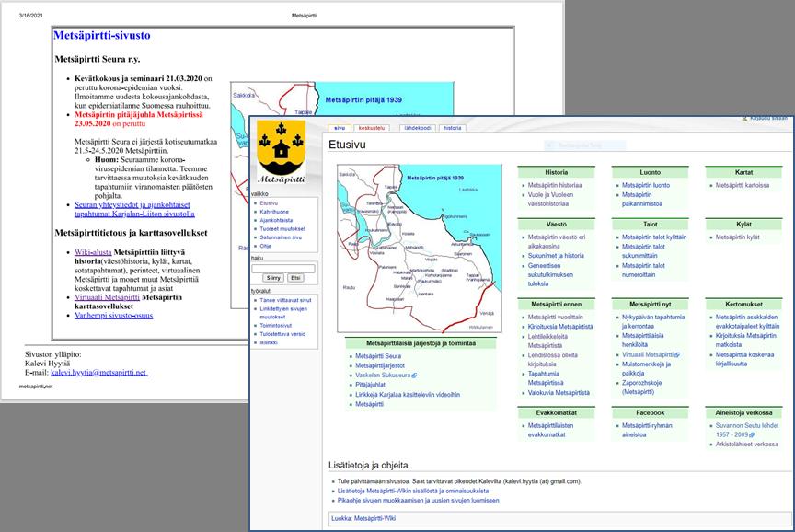Open Metsäpirttiläisten evakkomatkat link
This screenshot has width=795, height=532.
(550, 430)
